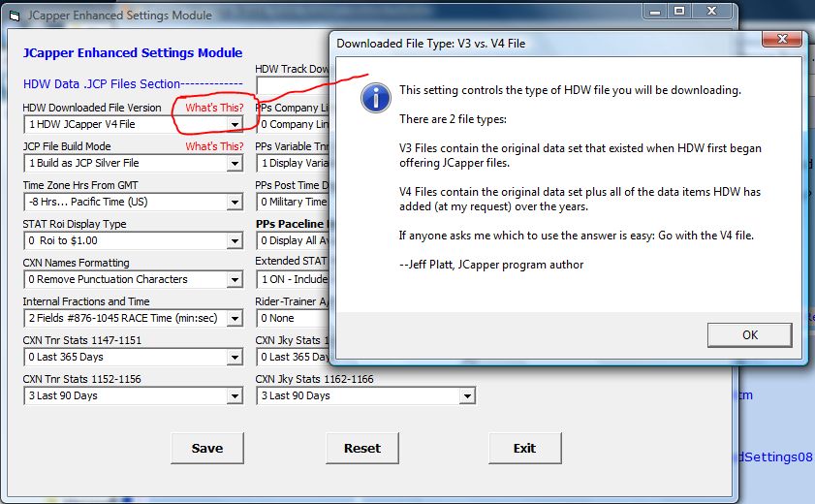The image size is (815, 504).
Task: Open Internal Fractions and Time dropdown
Action: 235,319
